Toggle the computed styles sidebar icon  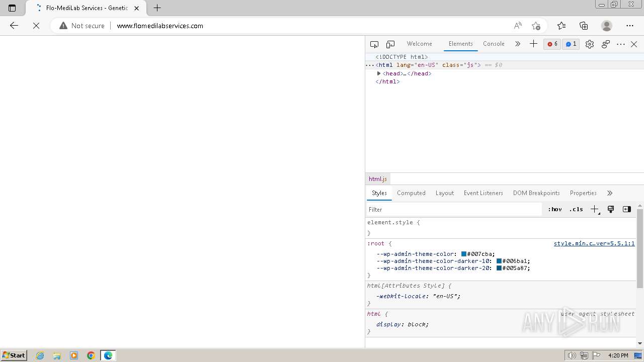(627, 209)
